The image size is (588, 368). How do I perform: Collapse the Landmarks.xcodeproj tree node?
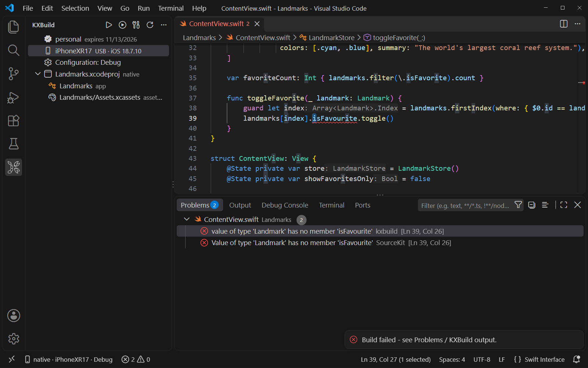click(38, 74)
